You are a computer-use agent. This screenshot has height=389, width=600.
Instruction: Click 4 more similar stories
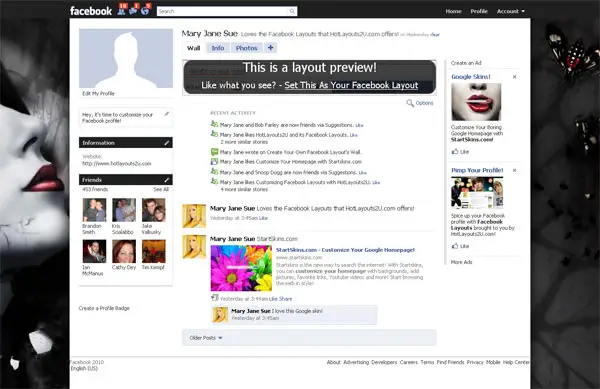point(244,189)
